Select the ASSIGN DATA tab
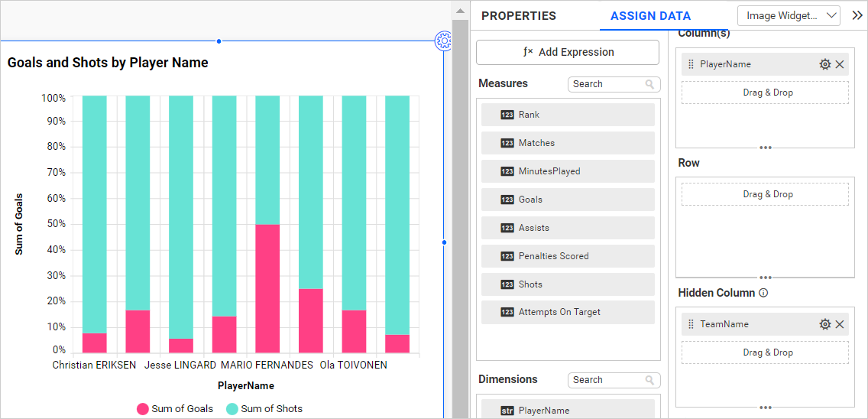This screenshot has height=419, width=868. click(x=650, y=16)
